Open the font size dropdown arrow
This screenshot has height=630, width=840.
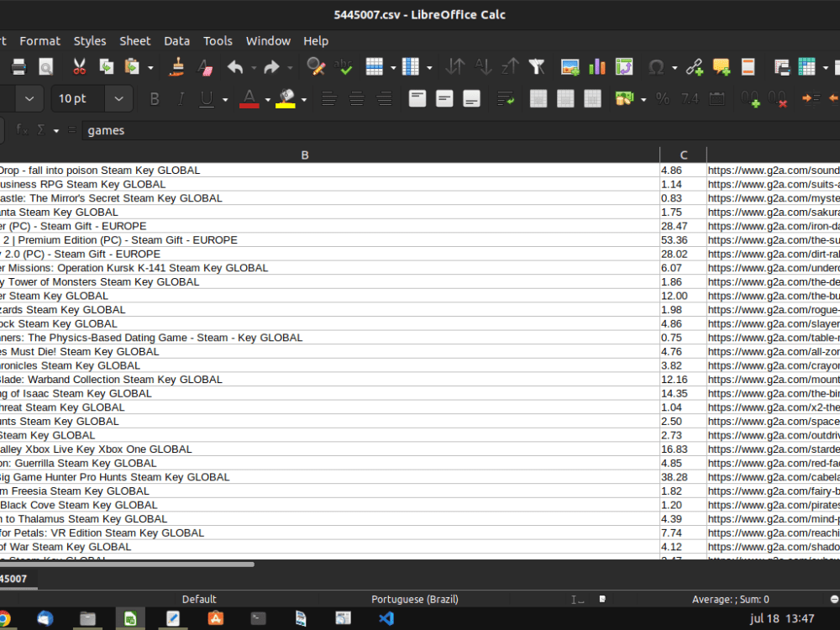pyautogui.click(x=119, y=98)
